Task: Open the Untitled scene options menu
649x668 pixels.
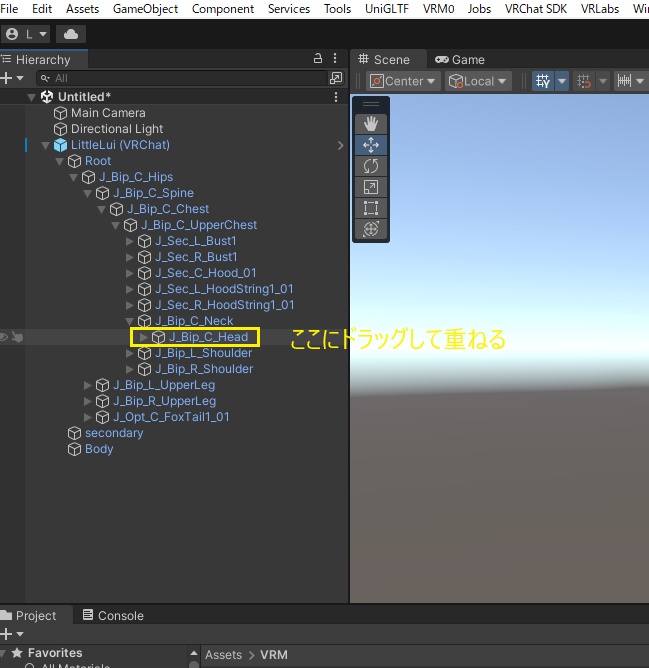Action: click(x=336, y=97)
